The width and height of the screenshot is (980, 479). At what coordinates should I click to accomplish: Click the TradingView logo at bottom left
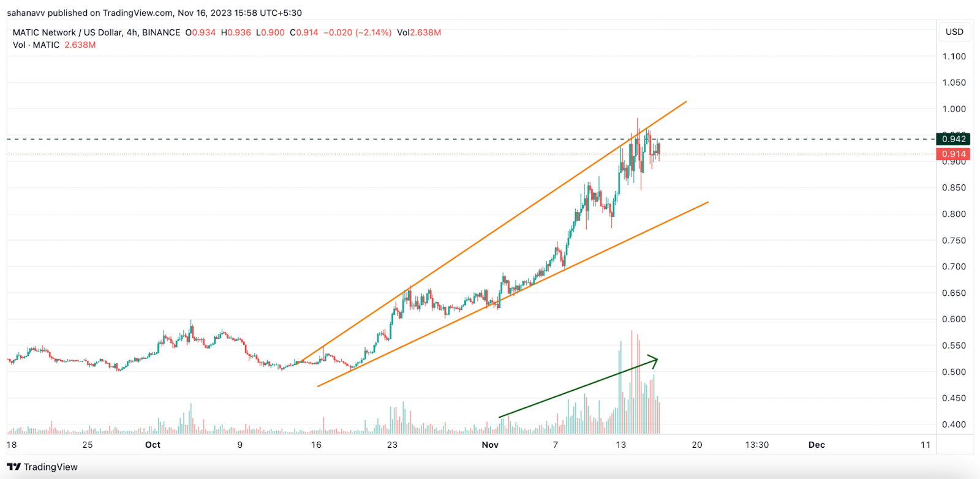click(x=43, y=467)
